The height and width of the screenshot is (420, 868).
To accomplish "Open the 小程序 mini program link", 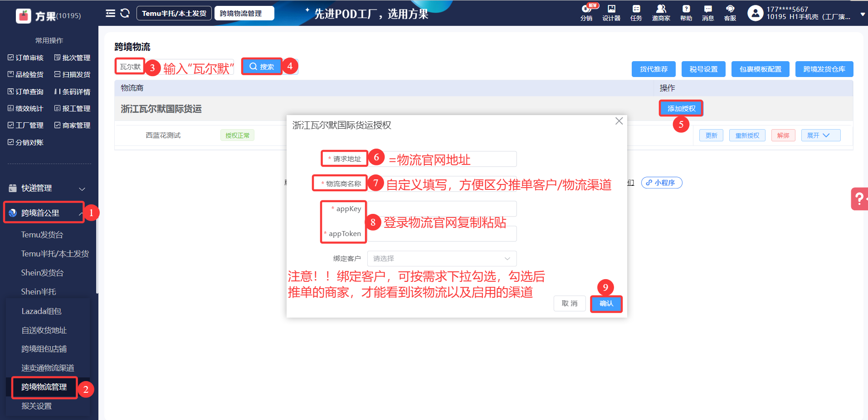I will (662, 183).
